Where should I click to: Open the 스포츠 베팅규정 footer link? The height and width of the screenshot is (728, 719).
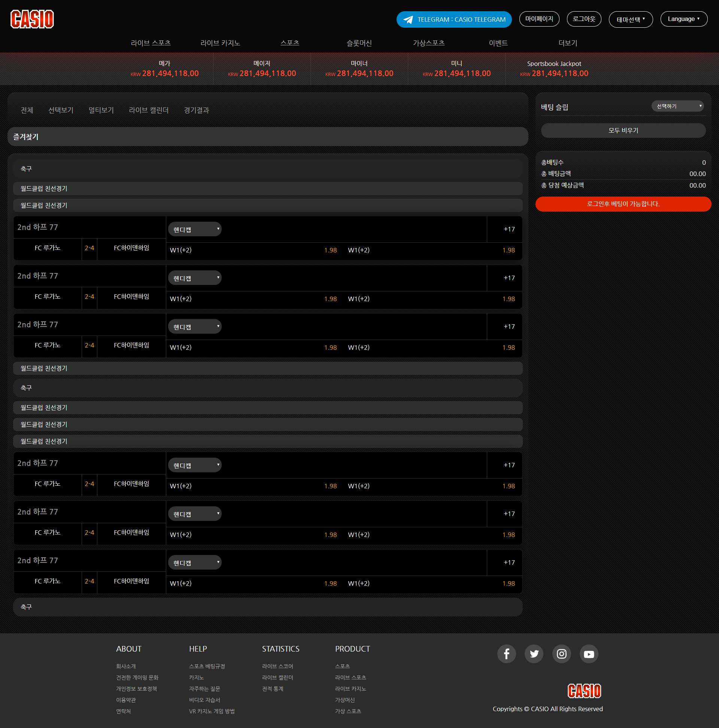[x=207, y=666]
